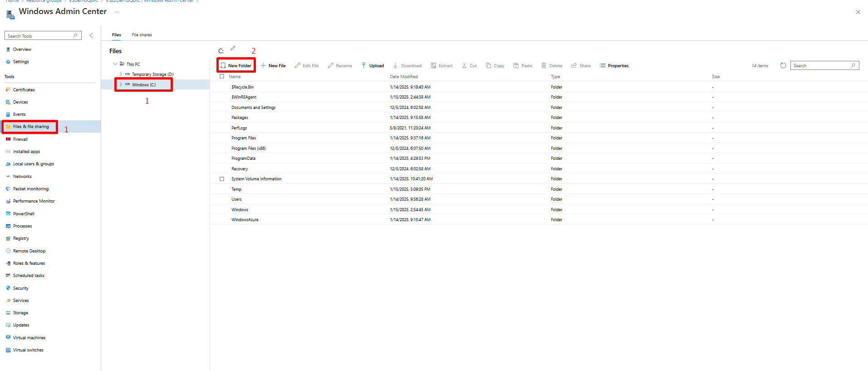868x371 pixels.
Task: Expand the Windows (C:) tree chevron
Action: tap(121, 84)
